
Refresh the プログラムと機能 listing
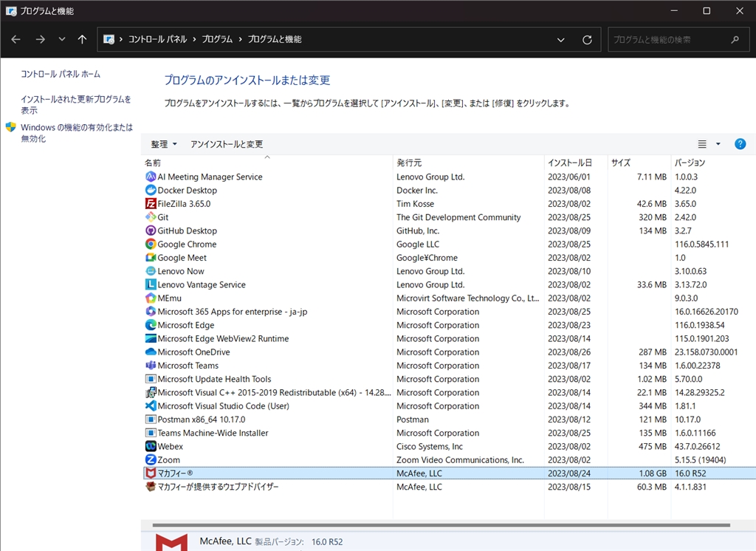pyautogui.click(x=587, y=40)
